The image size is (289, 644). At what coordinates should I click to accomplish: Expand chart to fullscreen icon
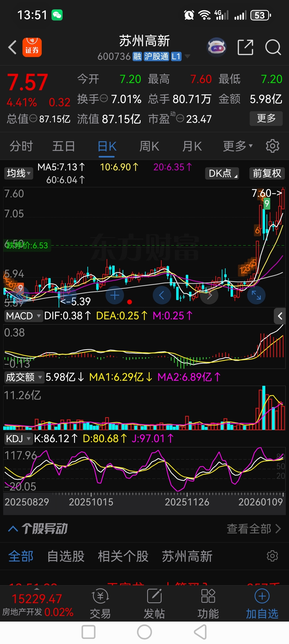pyautogui.click(x=256, y=295)
